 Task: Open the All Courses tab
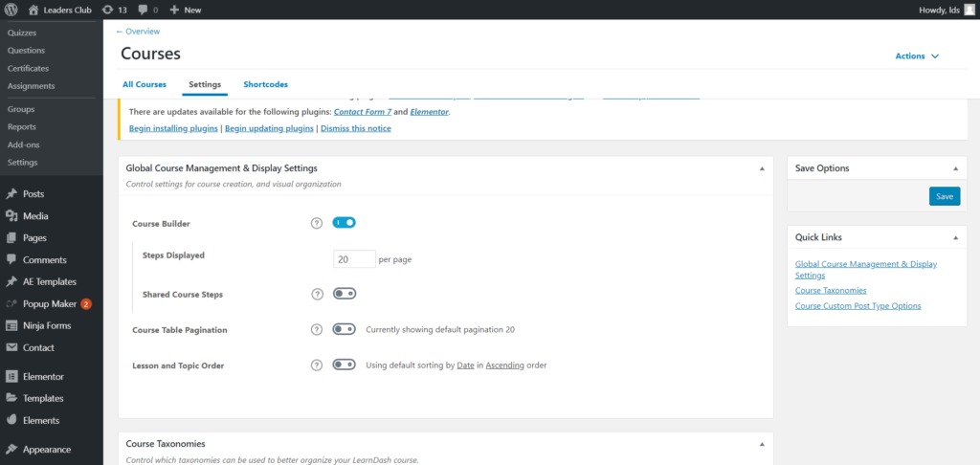click(145, 85)
